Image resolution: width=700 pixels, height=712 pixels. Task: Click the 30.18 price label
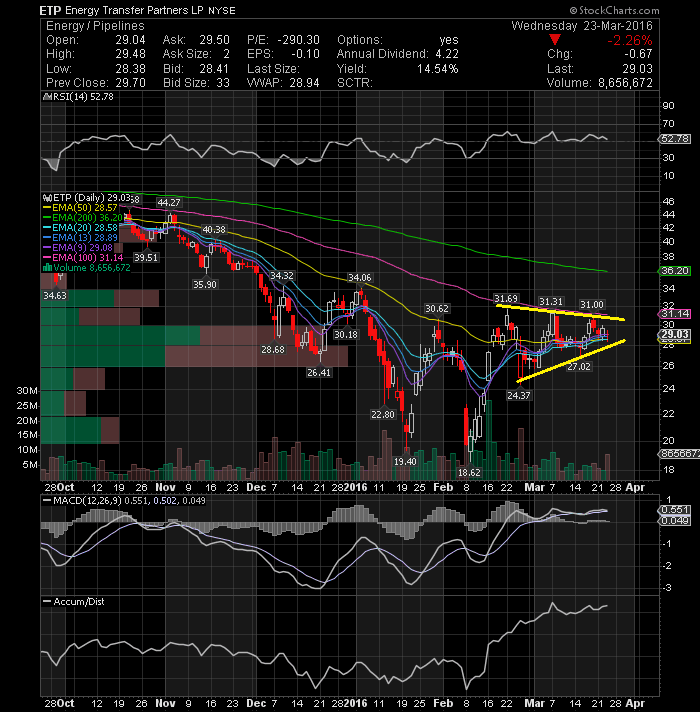point(346,335)
